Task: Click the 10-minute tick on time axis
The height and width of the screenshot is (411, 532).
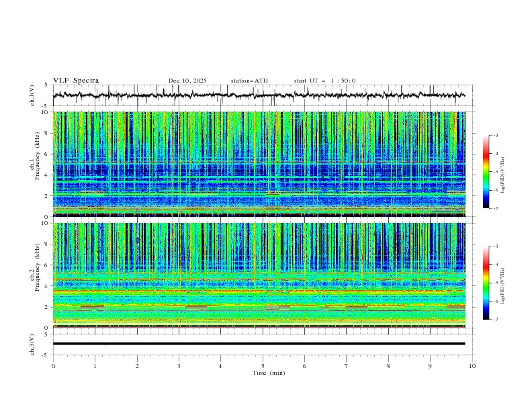Action: coord(472,365)
